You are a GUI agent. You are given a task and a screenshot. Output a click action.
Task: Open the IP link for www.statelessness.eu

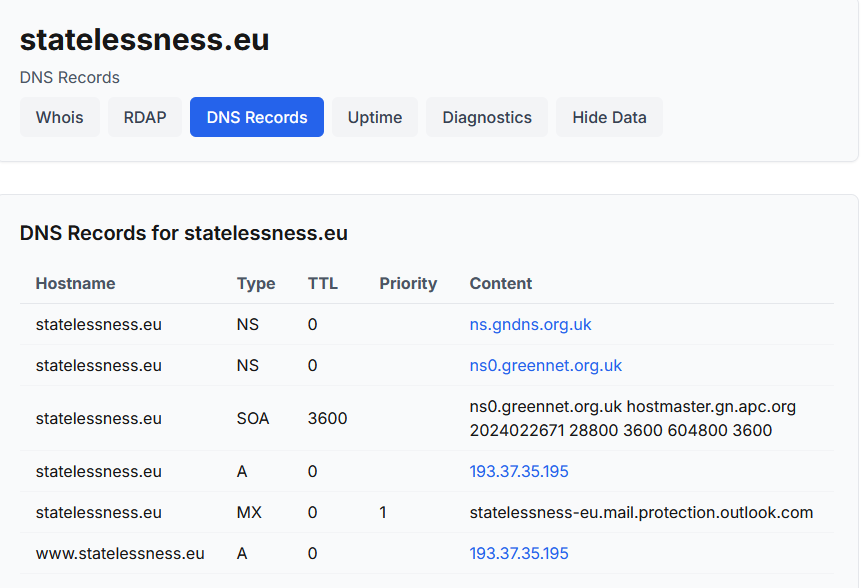519,553
